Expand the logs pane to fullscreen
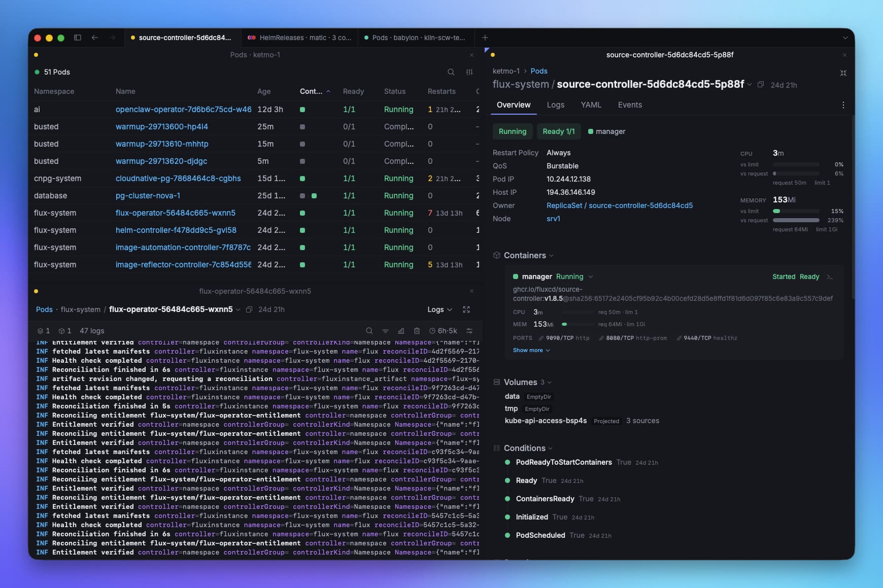This screenshot has width=883, height=588. click(x=466, y=309)
